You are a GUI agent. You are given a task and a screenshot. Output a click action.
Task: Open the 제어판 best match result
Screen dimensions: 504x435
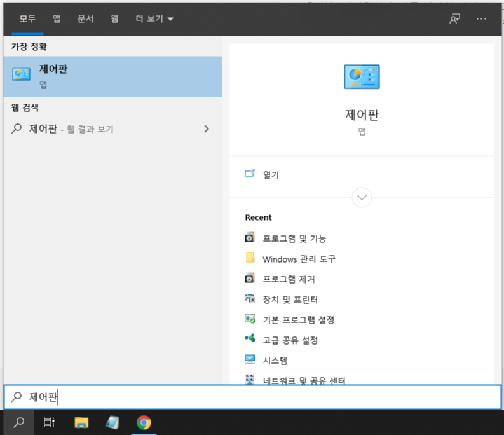112,76
